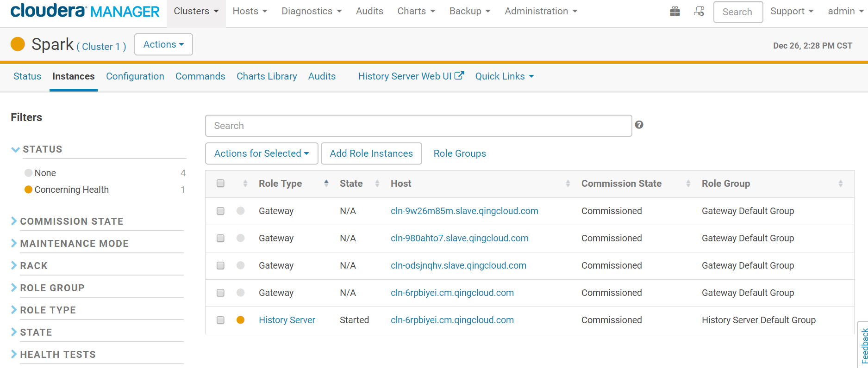Switch to the Status tab

tap(27, 76)
